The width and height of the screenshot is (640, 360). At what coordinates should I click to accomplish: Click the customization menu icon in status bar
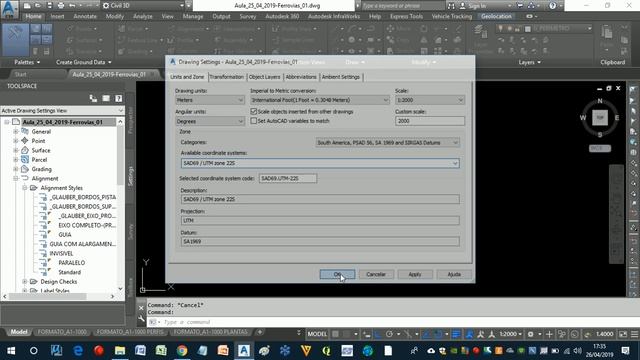pos(634,334)
